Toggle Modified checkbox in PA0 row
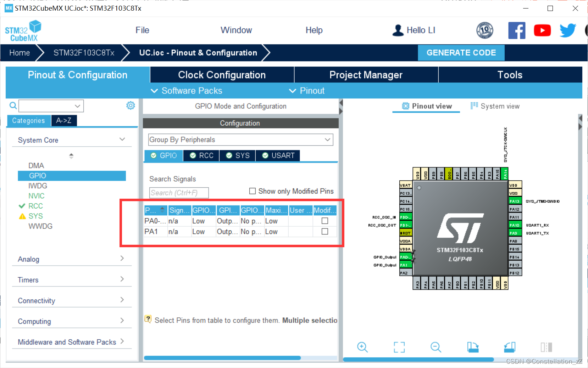 click(x=324, y=221)
